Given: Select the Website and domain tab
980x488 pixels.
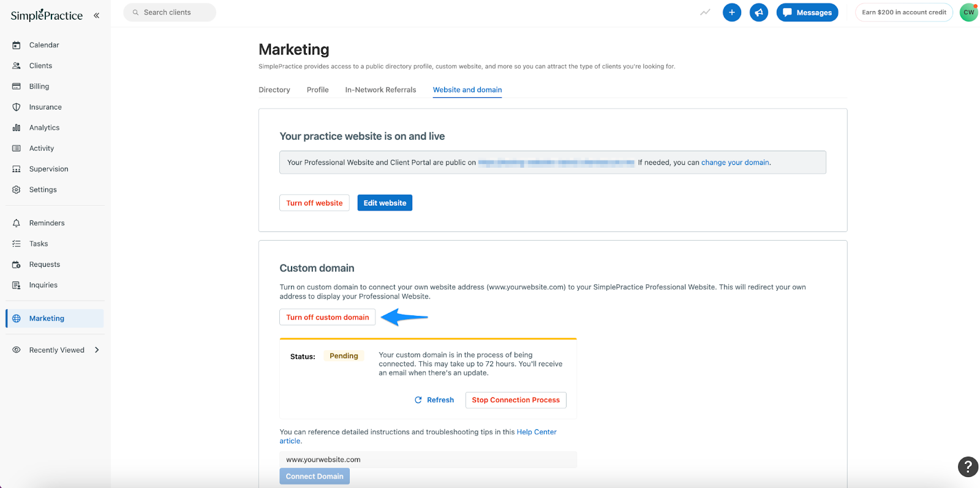Looking at the screenshot, I should (467, 90).
